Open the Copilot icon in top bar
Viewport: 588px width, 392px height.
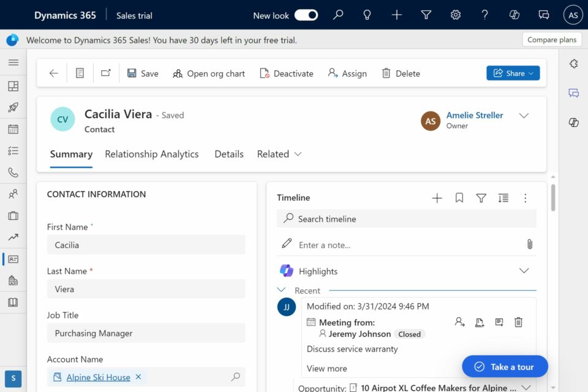(x=514, y=15)
